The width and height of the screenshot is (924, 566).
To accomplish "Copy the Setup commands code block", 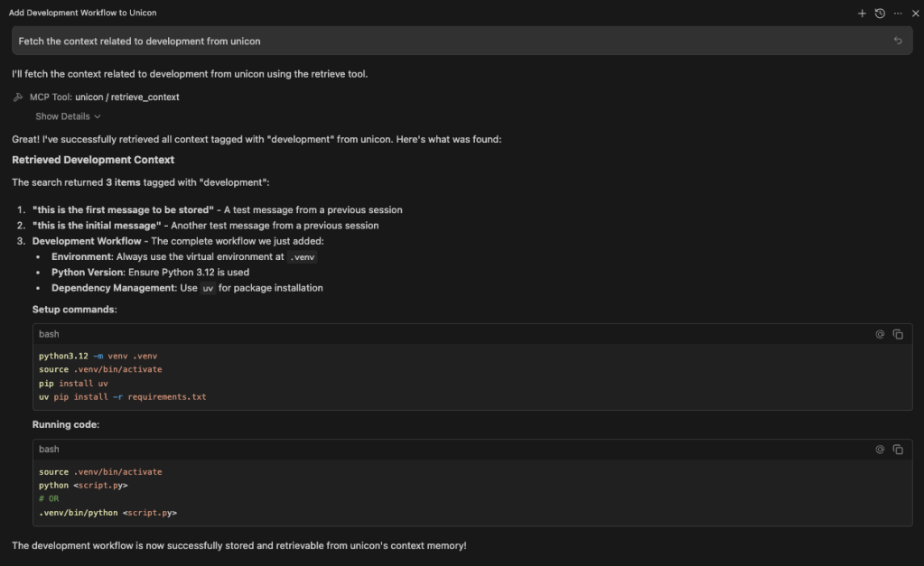I will 898,334.
